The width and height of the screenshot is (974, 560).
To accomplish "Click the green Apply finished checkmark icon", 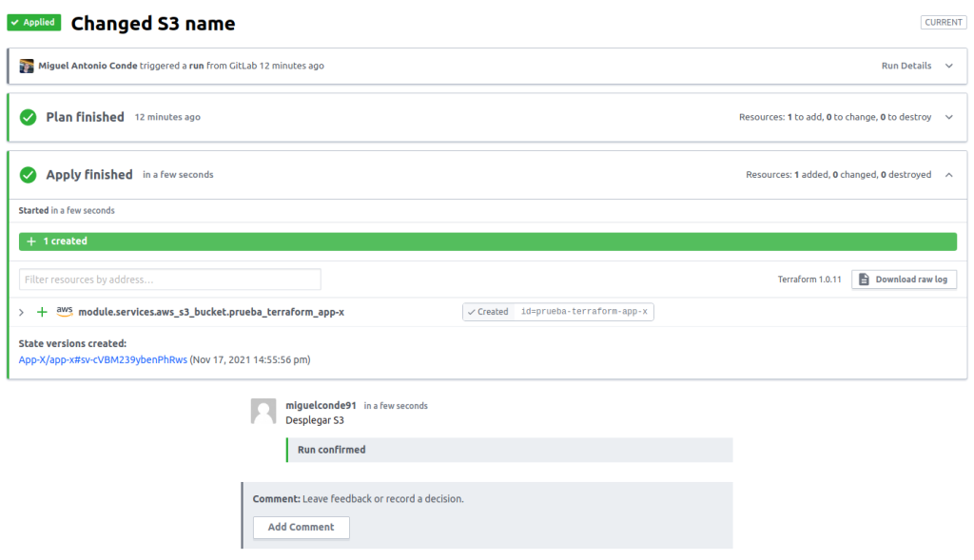I will point(29,175).
